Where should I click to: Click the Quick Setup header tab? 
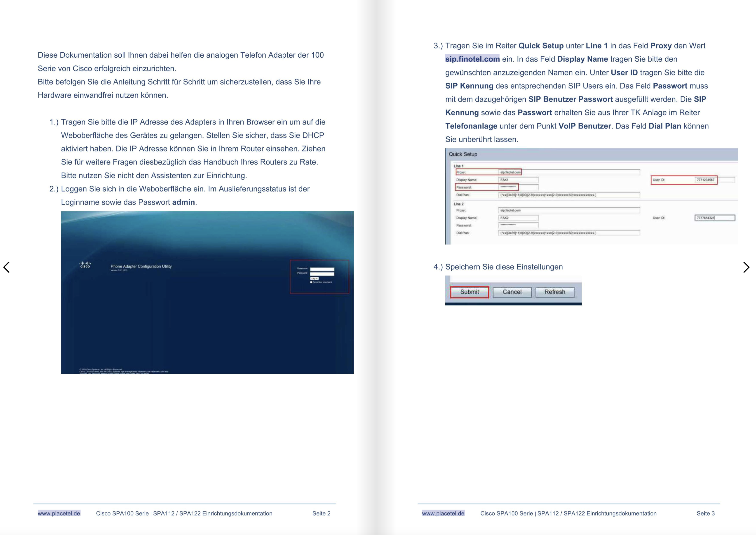[463, 154]
